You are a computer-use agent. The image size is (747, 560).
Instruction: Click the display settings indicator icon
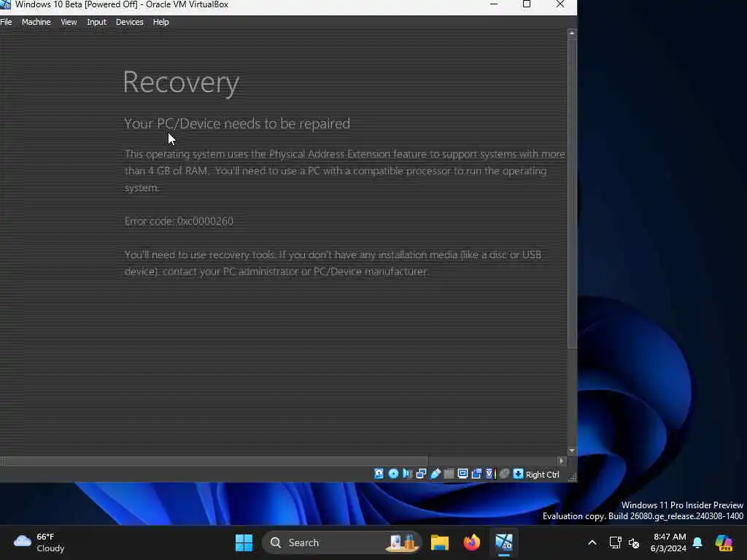coord(462,473)
